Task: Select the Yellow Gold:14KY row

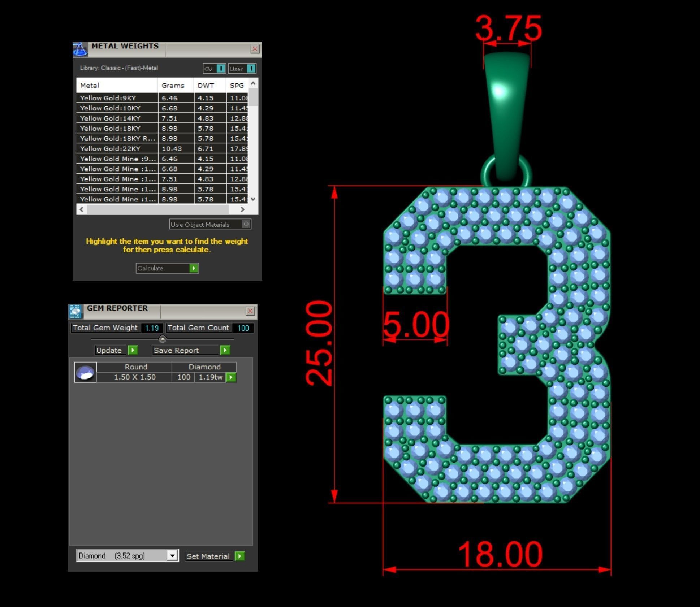Action: (162, 118)
